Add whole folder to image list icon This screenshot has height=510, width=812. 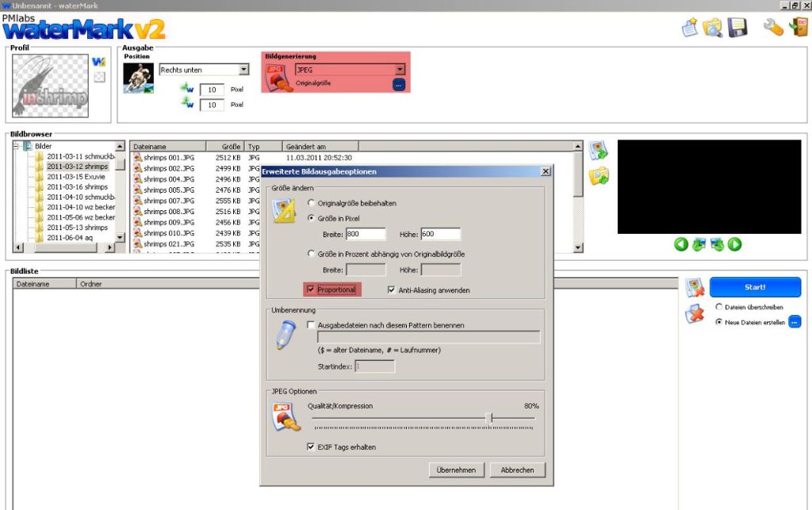tap(598, 176)
